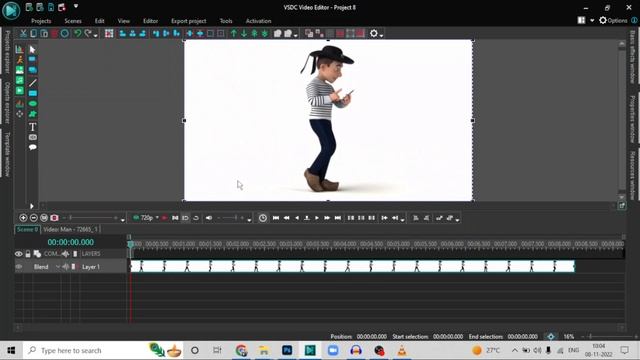Screen dimensions: 640x360
Task: Select the Ellipse shape tool
Action: [x=33, y=104]
